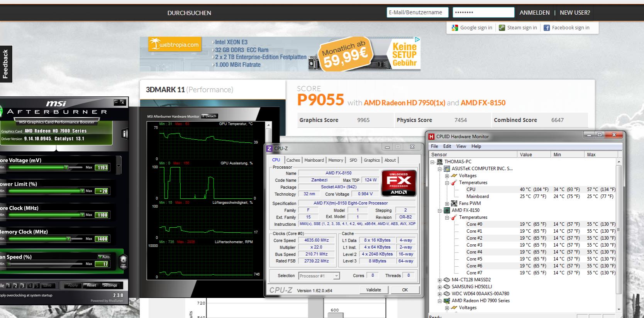The height and width of the screenshot is (318, 644).
Task: Click the E-Mail/Benutzername input field
Action: 417,12
